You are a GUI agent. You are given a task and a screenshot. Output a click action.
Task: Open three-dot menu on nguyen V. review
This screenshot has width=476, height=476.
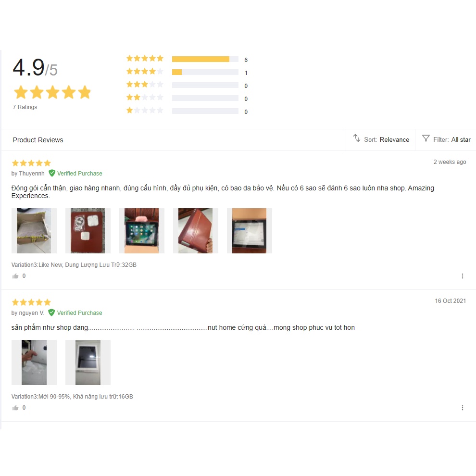tap(463, 408)
